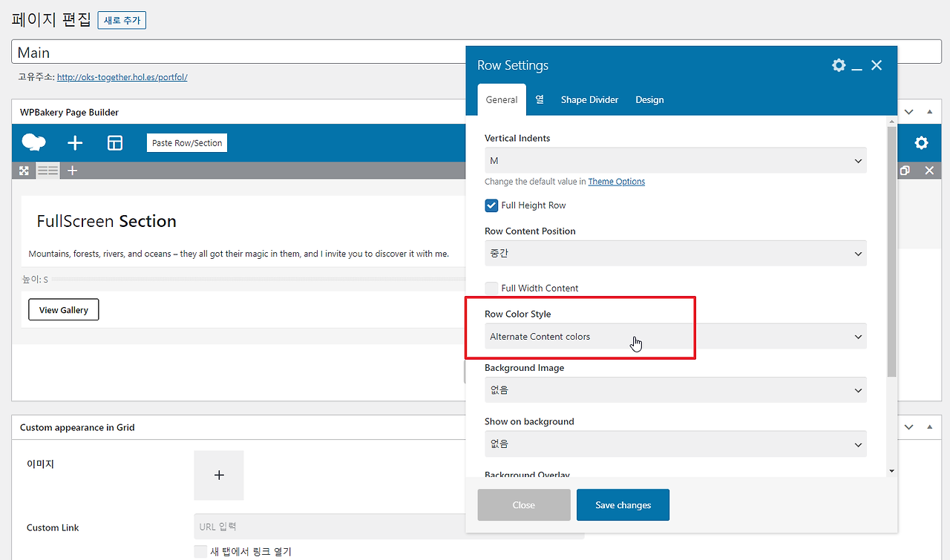This screenshot has height=560, width=950.
Task: Toggle the Full Height Row checkbox
Action: (491, 205)
